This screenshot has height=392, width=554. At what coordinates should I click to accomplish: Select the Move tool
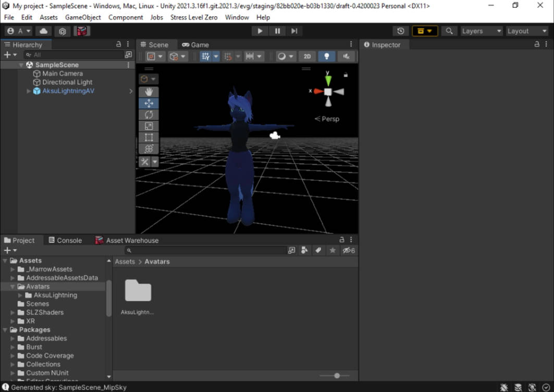[149, 103]
